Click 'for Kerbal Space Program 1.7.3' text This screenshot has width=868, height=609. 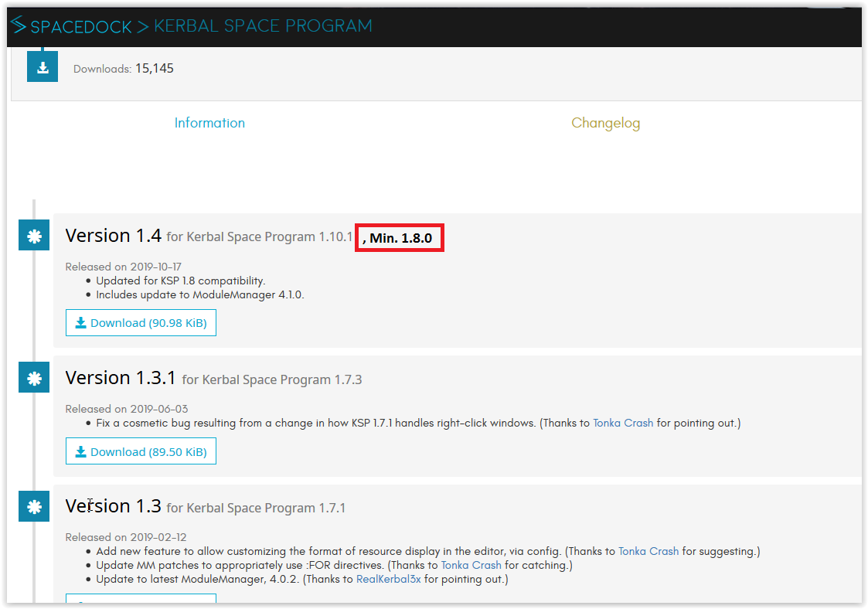coord(272,379)
